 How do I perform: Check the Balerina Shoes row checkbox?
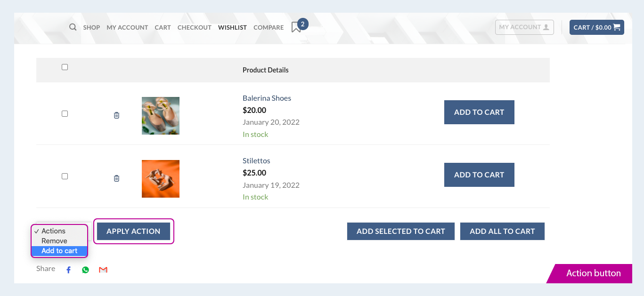pyautogui.click(x=65, y=113)
